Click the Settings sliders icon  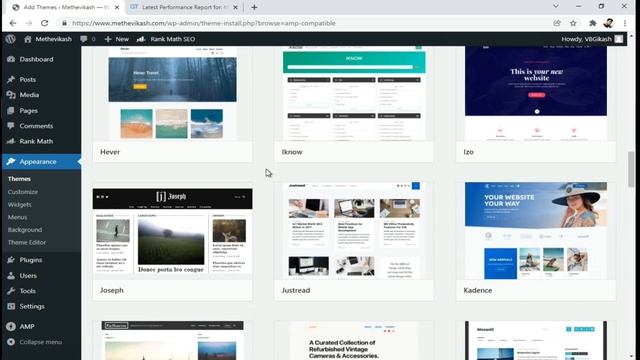[11, 307]
